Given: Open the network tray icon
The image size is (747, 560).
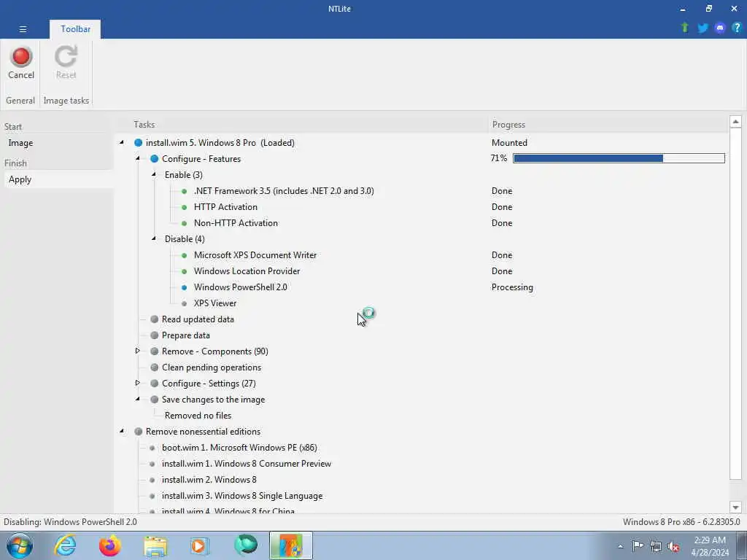Looking at the screenshot, I should (x=656, y=546).
